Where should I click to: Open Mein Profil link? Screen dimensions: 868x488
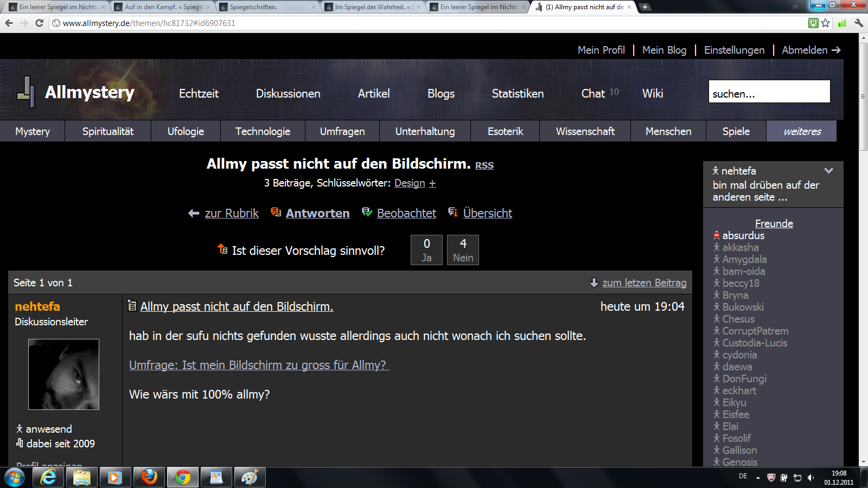tap(601, 50)
